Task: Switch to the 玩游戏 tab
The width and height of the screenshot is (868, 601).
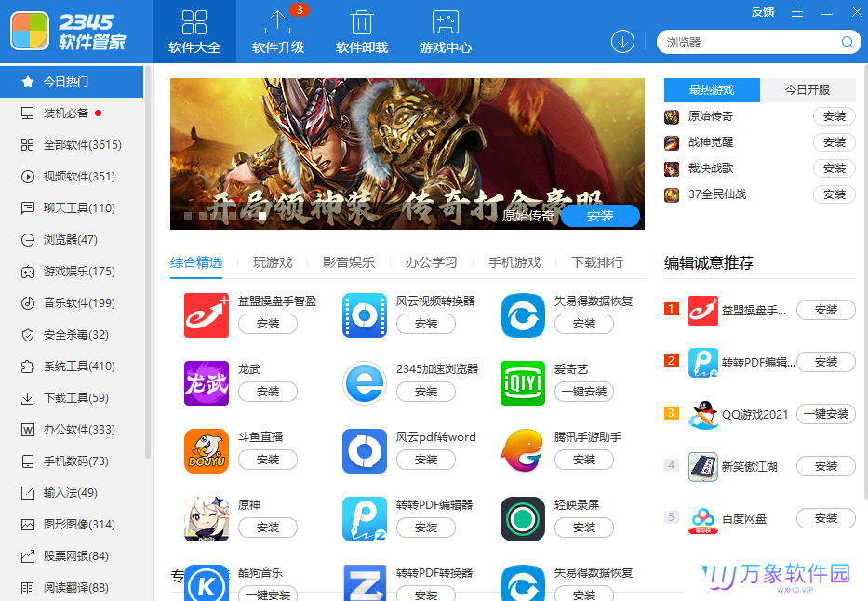Action: [x=273, y=262]
